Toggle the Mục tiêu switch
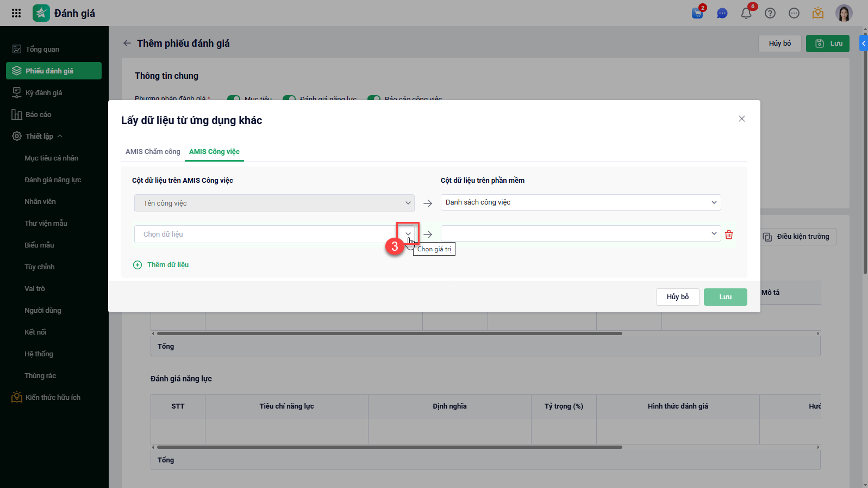 (x=234, y=99)
